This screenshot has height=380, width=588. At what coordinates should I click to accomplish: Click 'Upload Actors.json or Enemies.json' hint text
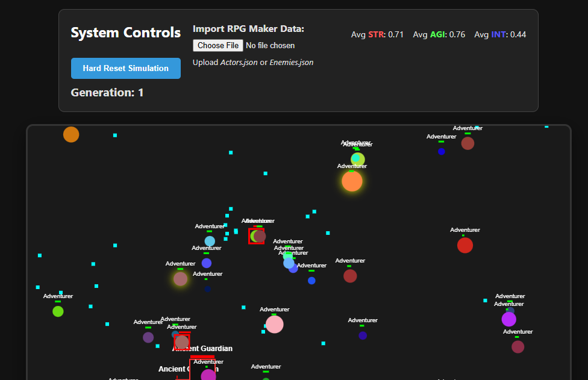253,63
